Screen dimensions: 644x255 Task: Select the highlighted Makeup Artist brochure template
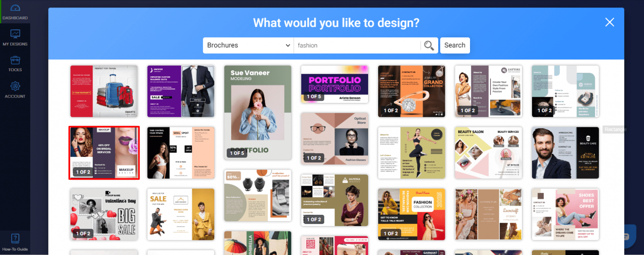104,152
